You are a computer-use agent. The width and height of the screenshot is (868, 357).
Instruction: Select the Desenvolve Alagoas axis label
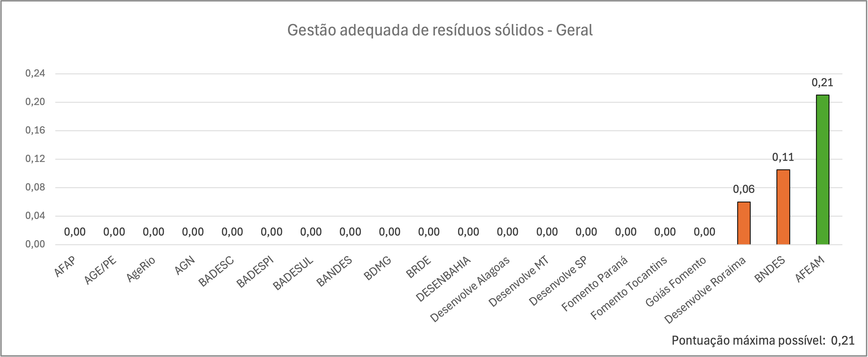click(470, 289)
